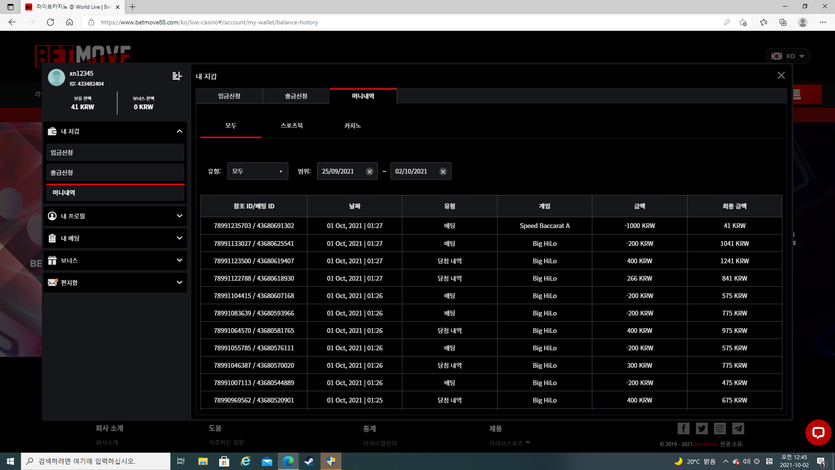
Task: Open File Explorer from the taskbar
Action: [x=203, y=461]
